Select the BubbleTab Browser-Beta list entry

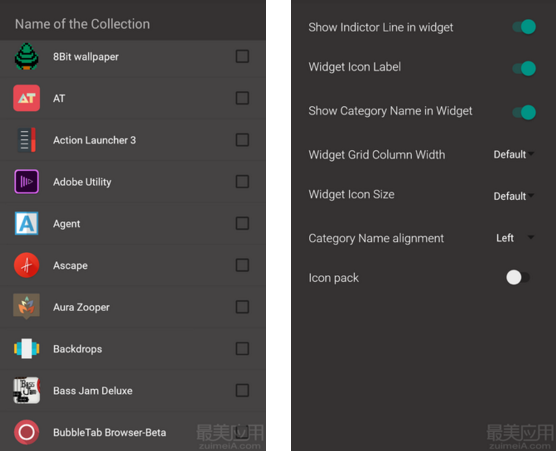click(x=133, y=432)
